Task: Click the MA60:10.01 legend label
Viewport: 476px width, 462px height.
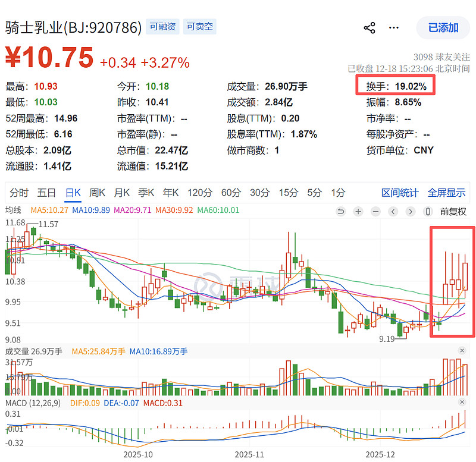Action: [x=218, y=210]
